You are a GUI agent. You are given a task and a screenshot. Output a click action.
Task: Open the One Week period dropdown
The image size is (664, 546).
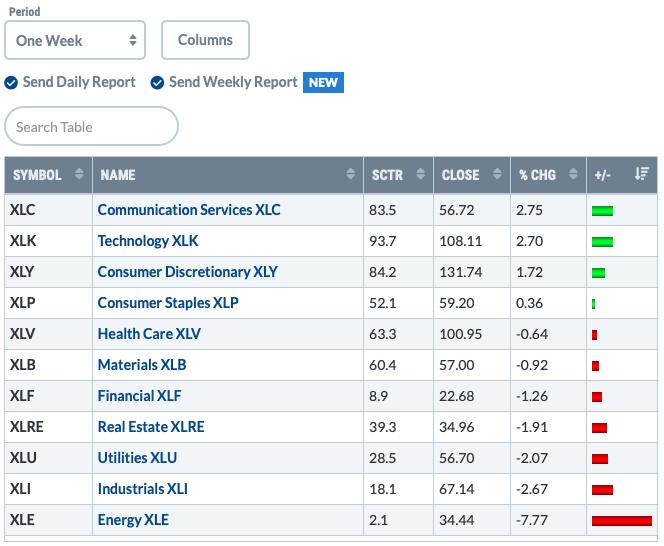click(x=75, y=40)
